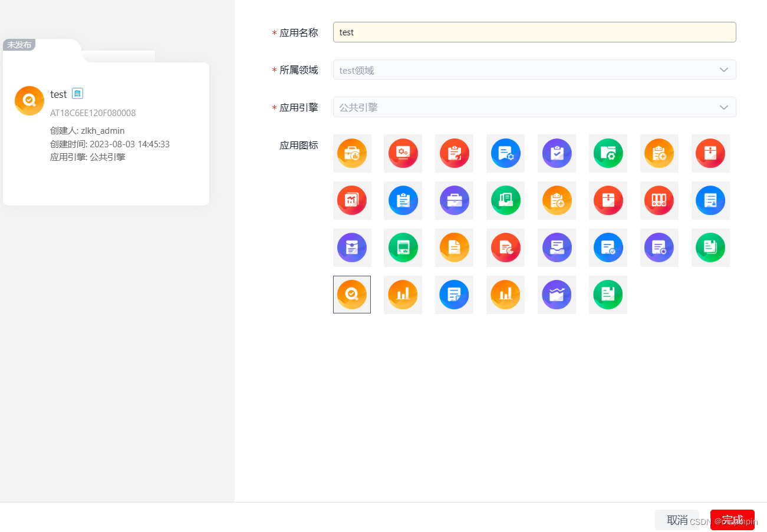The width and height of the screenshot is (767, 532).
Task: Select the orange briefcase with chart icon
Action: pyautogui.click(x=352, y=153)
